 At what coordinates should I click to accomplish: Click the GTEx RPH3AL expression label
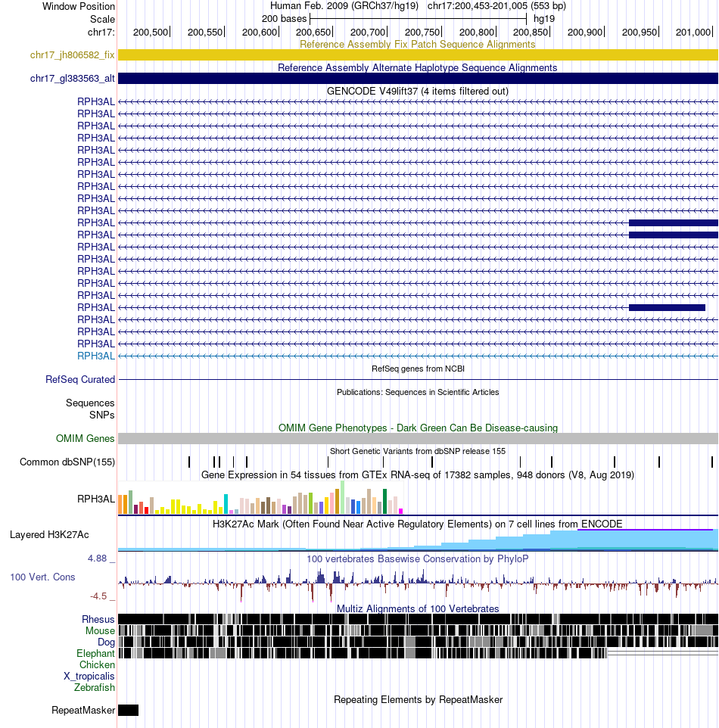point(95,499)
